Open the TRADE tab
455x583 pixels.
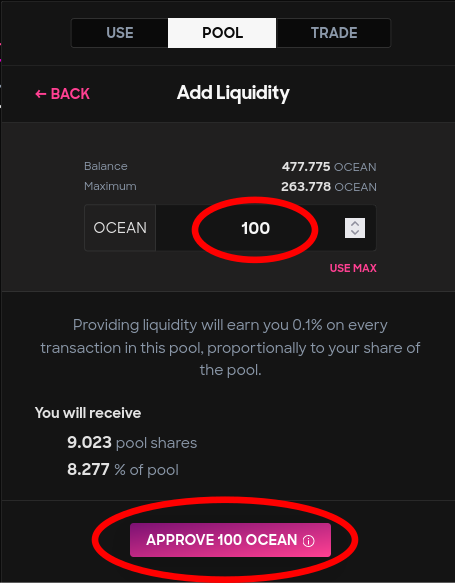tap(333, 33)
